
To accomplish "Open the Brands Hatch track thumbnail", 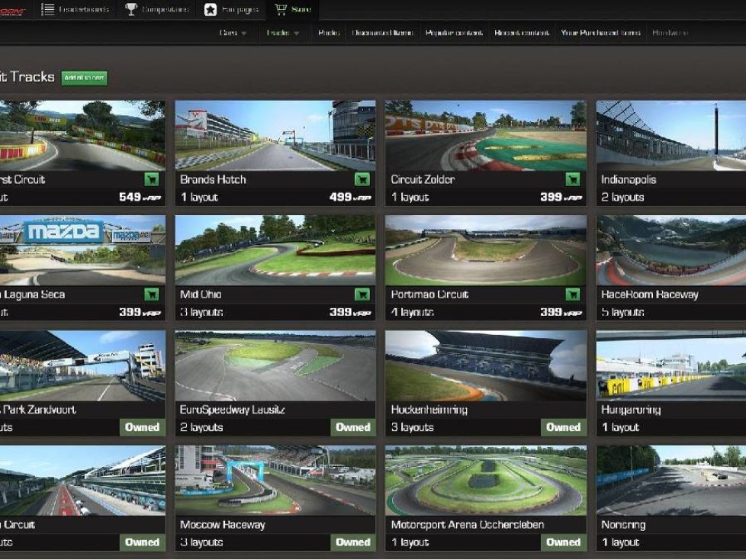I will tap(275, 135).
